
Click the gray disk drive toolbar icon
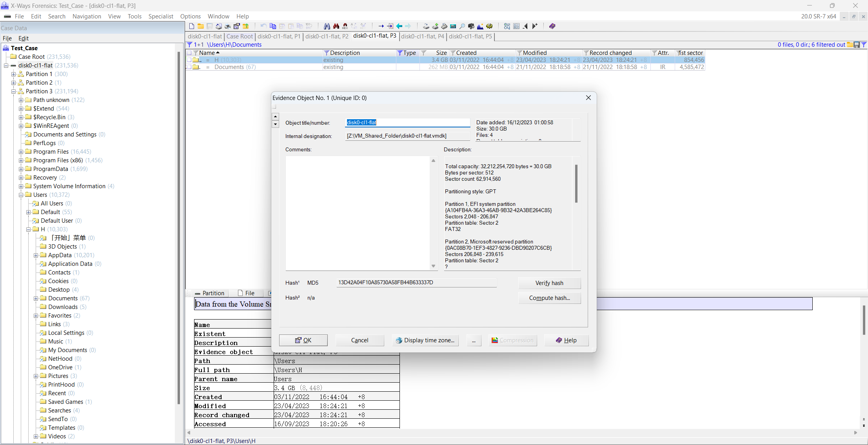pos(426,26)
